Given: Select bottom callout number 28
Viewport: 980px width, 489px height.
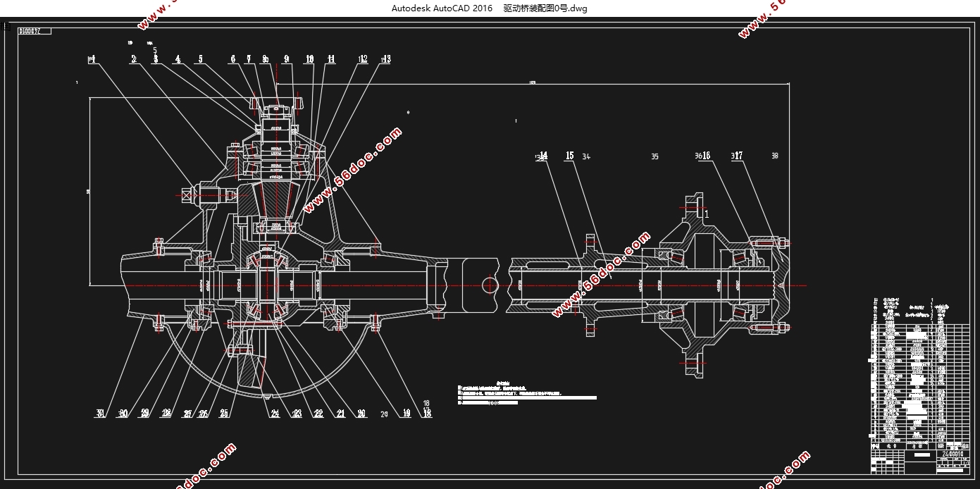Looking at the screenshot, I should click(x=166, y=414).
